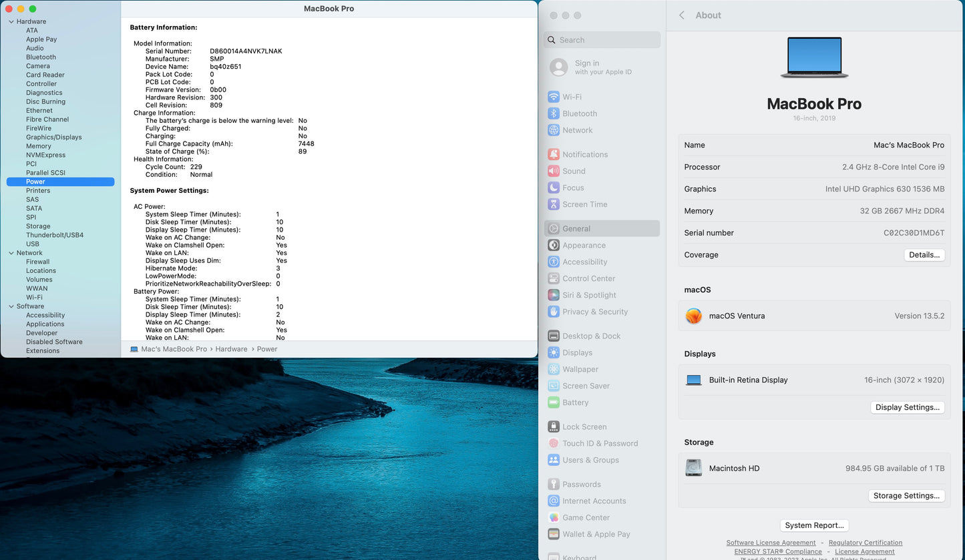Click Hardware in the path bar
This screenshot has width=965, height=560.
pyautogui.click(x=231, y=349)
